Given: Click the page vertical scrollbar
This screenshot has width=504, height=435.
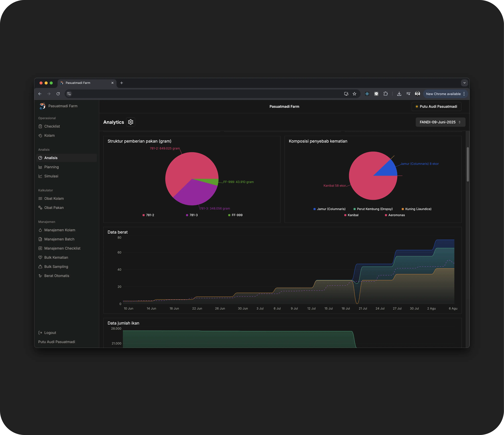Looking at the screenshot, I should [467, 164].
